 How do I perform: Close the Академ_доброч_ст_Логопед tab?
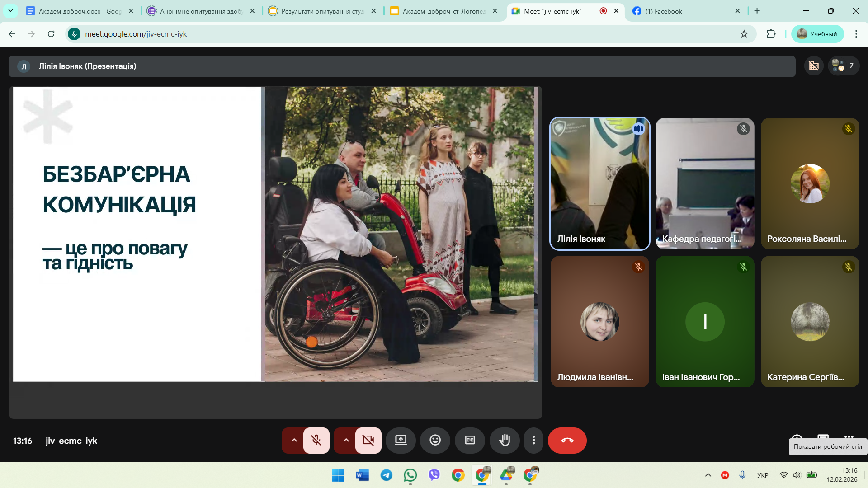495,11
